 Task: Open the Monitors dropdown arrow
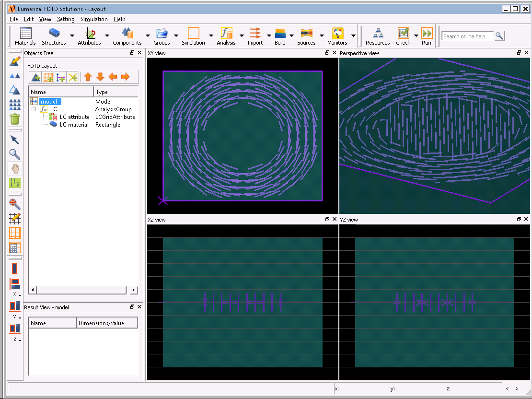[x=353, y=35]
